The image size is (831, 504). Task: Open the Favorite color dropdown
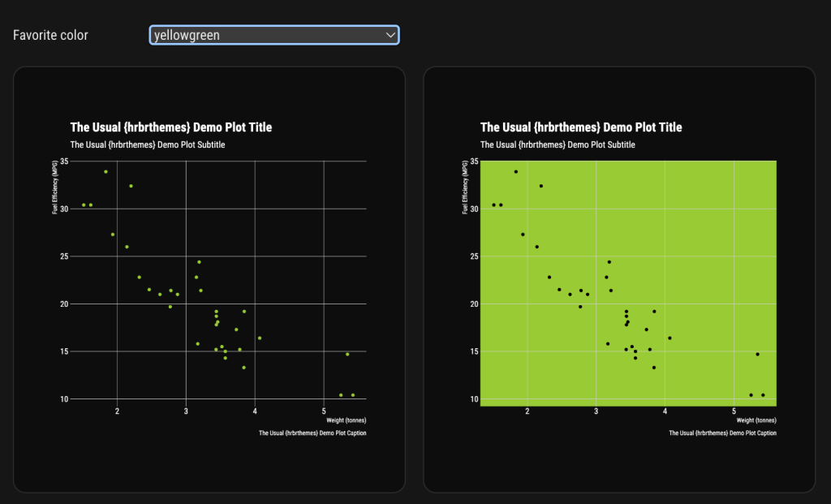(x=273, y=35)
